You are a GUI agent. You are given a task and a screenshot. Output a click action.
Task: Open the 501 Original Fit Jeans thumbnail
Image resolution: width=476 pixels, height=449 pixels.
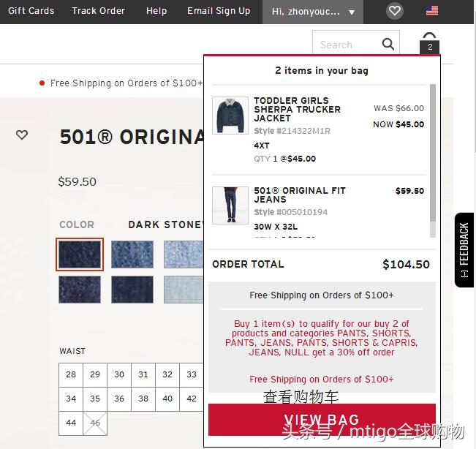[x=230, y=205]
